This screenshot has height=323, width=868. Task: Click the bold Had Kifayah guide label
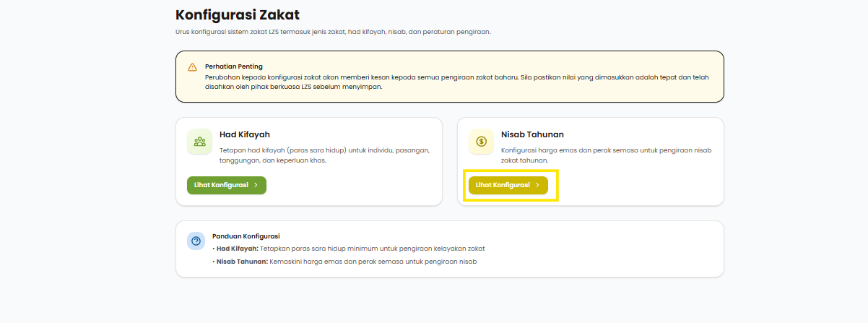(238, 249)
